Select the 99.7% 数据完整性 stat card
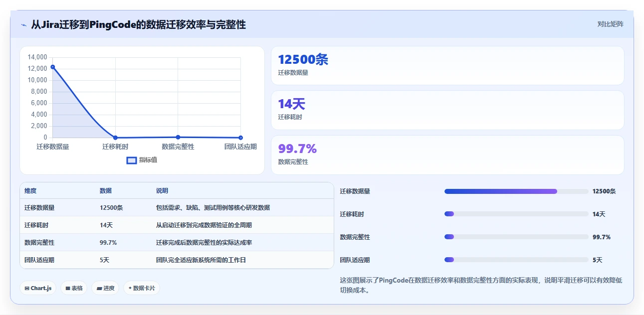This screenshot has width=644, height=315. (447, 155)
